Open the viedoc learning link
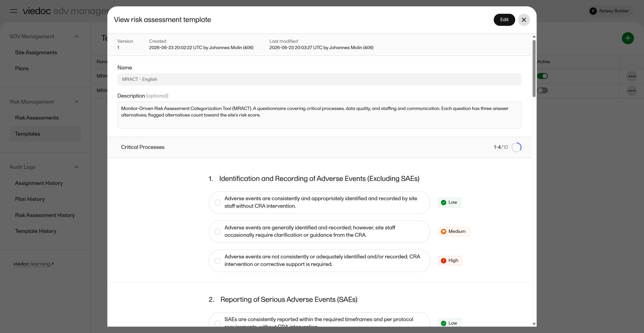This screenshot has width=644, height=333. pyautogui.click(x=32, y=264)
